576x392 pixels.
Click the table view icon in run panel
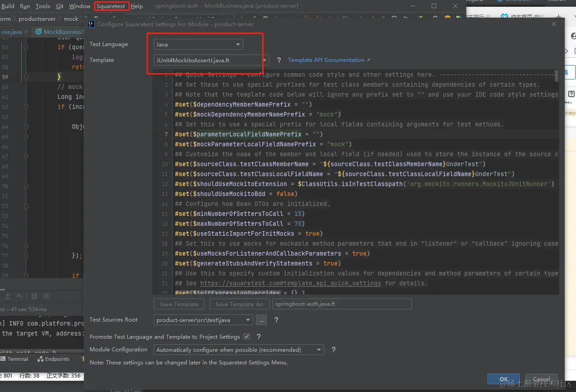pyautogui.click(x=34, y=296)
